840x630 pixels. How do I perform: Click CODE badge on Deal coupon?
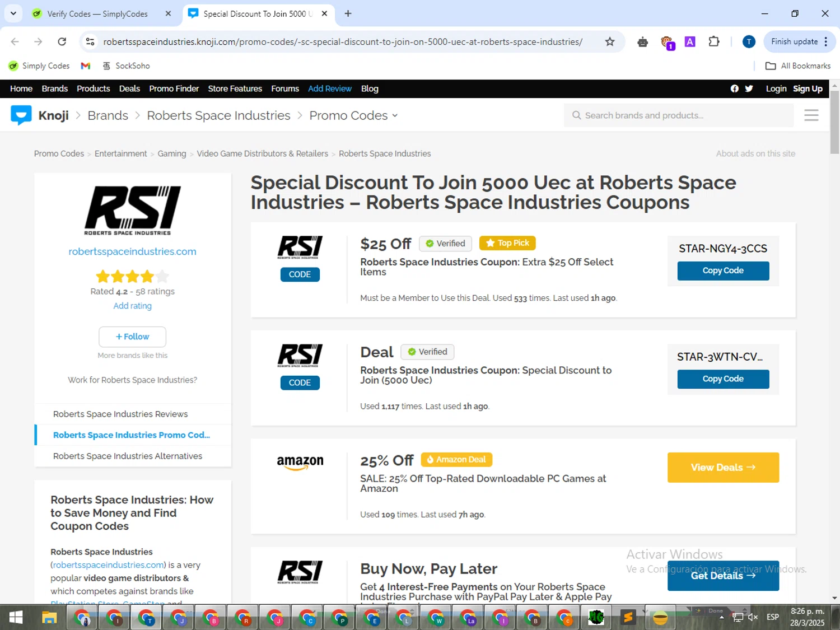[x=300, y=382]
